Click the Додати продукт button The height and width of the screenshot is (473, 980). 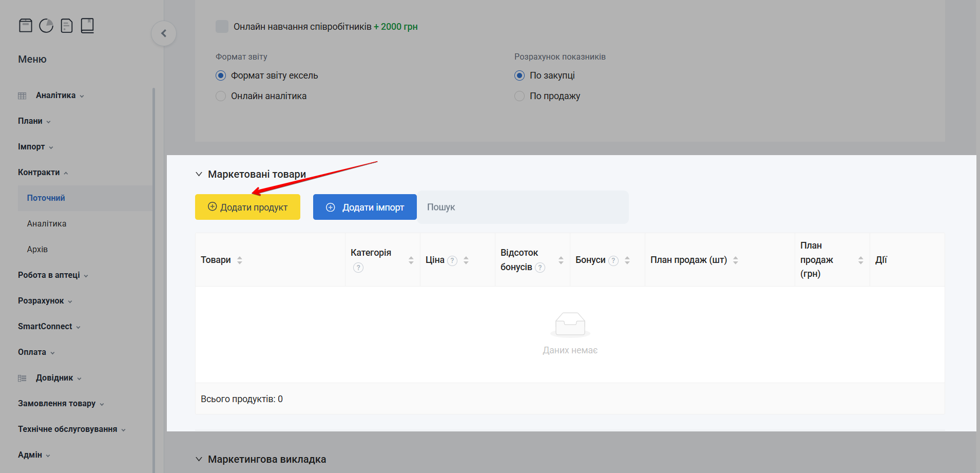point(247,207)
